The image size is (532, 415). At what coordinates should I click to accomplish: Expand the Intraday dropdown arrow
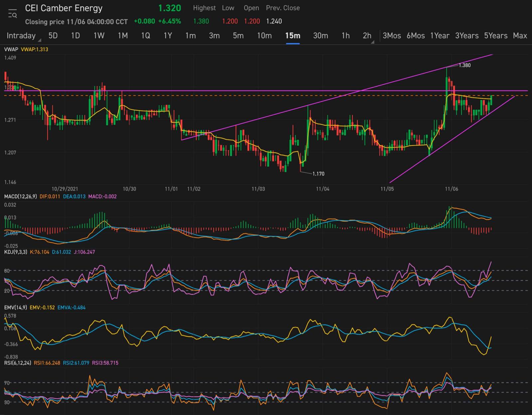pos(40,40)
